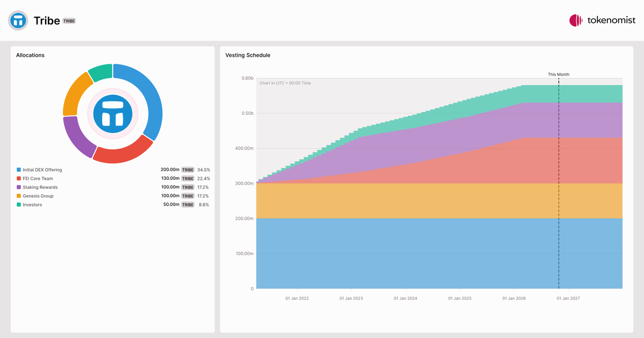Click the Tribe title text in header
Viewport: 644px width, 338px height.
(47, 20)
